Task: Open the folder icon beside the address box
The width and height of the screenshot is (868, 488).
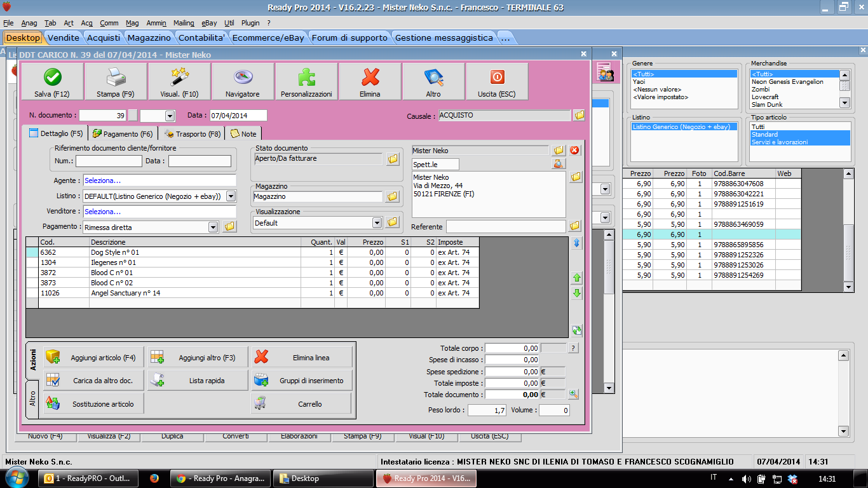Action: pos(576,177)
